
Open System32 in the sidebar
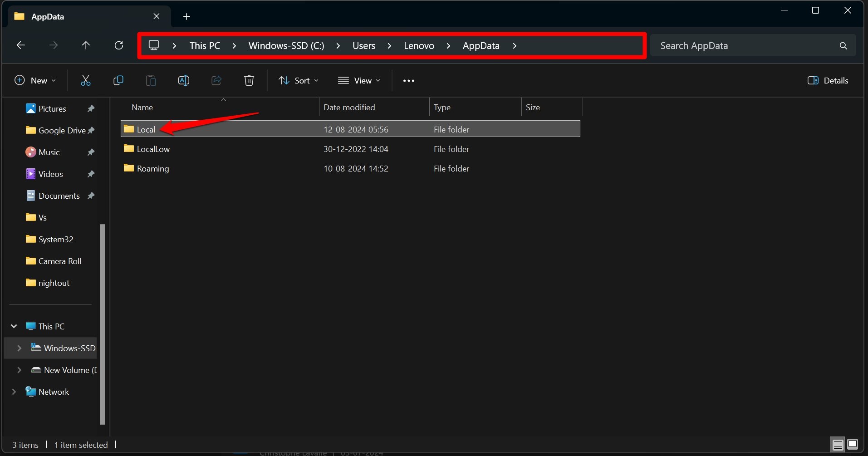coord(56,239)
